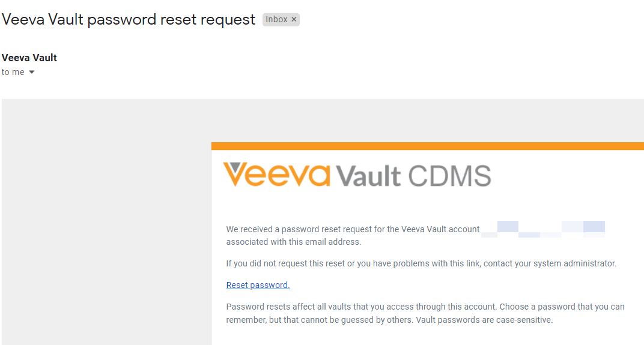Open the Reset password link
The height and width of the screenshot is (345, 644).
click(258, 285)
